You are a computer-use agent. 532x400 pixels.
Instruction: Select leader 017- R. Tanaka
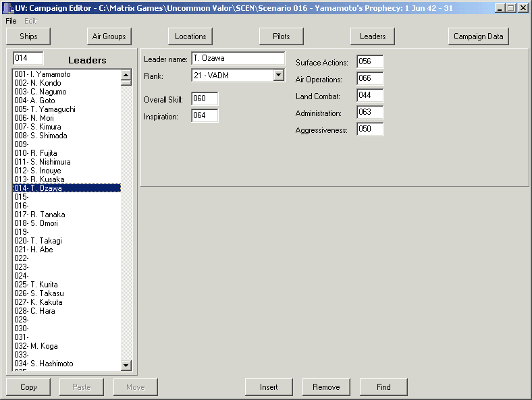[x=66, y=215]
